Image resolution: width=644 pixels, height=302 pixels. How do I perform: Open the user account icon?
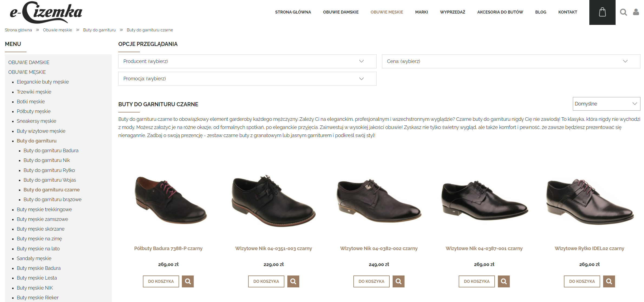click(x=636, y=12)
